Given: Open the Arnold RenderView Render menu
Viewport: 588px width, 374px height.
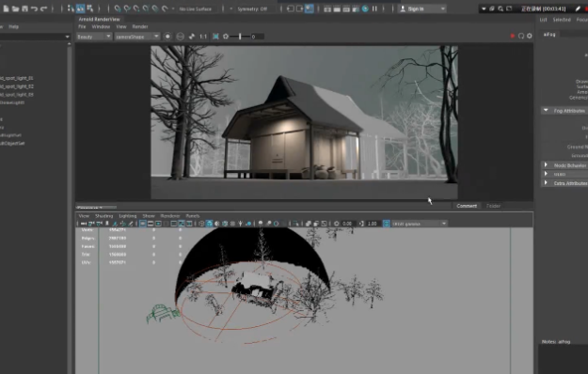Looking at the screenshot, I should click(140, 26).
